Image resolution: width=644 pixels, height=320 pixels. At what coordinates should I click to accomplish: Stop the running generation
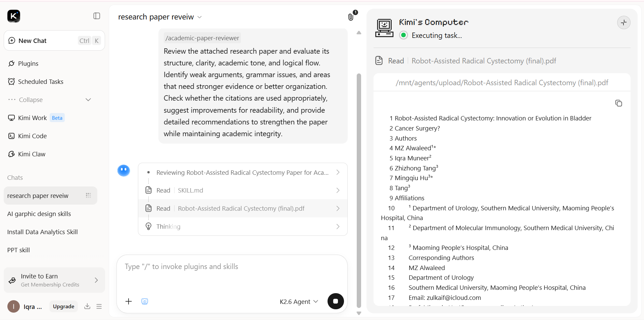coord(336,301)
